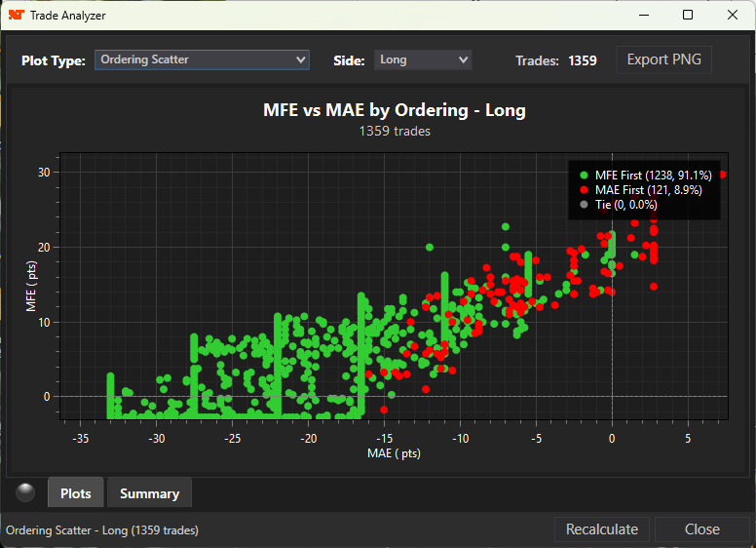Select the Plots tab
This screenshot has width=756, height=548.
click(76, 493)
